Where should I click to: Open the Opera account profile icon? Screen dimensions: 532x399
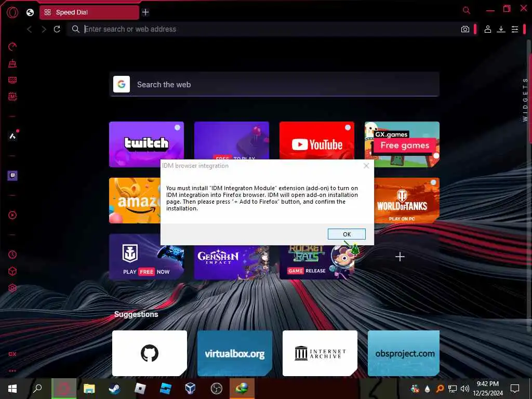pos(487,29)
